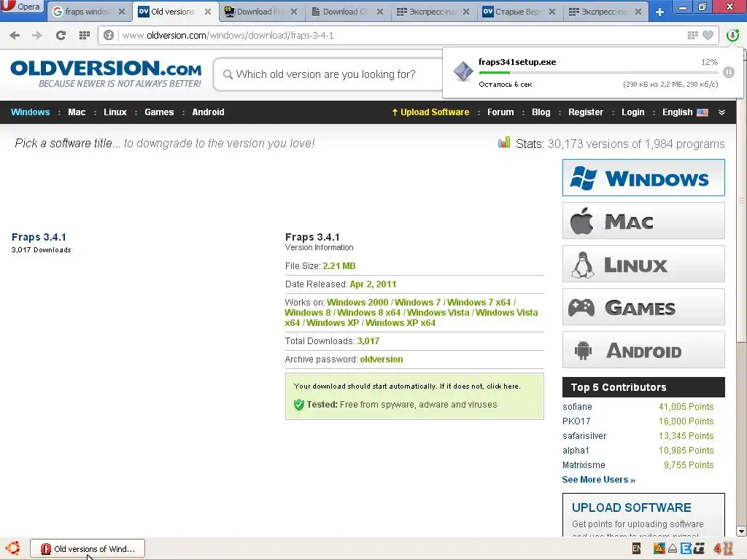Open the Windows category banner
The width and height of the screenshot is (747, 560).
point(643,178)
